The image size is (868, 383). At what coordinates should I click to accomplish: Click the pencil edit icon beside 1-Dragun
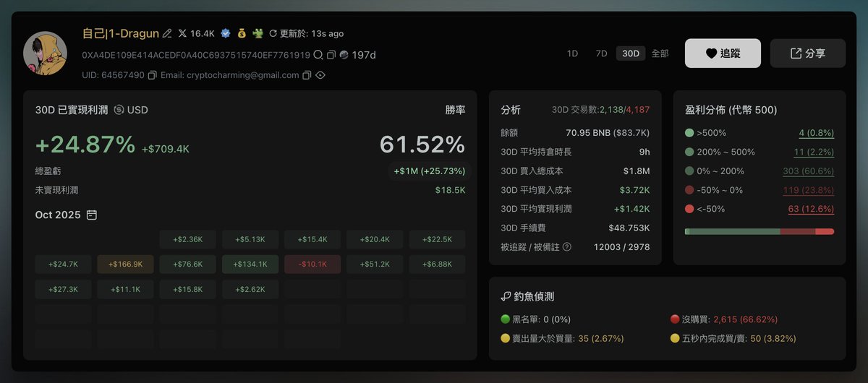point(168,34)
